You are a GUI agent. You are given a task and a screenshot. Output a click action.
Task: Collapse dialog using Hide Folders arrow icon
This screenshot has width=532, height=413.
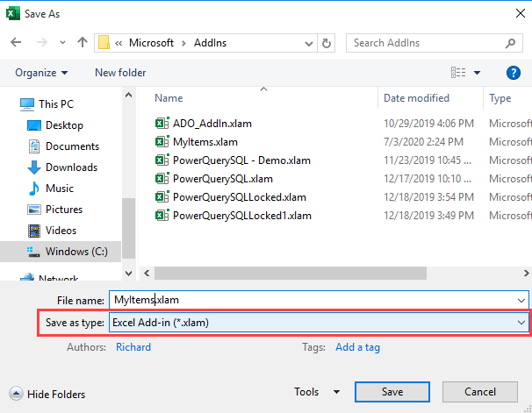tap(16, 394)
